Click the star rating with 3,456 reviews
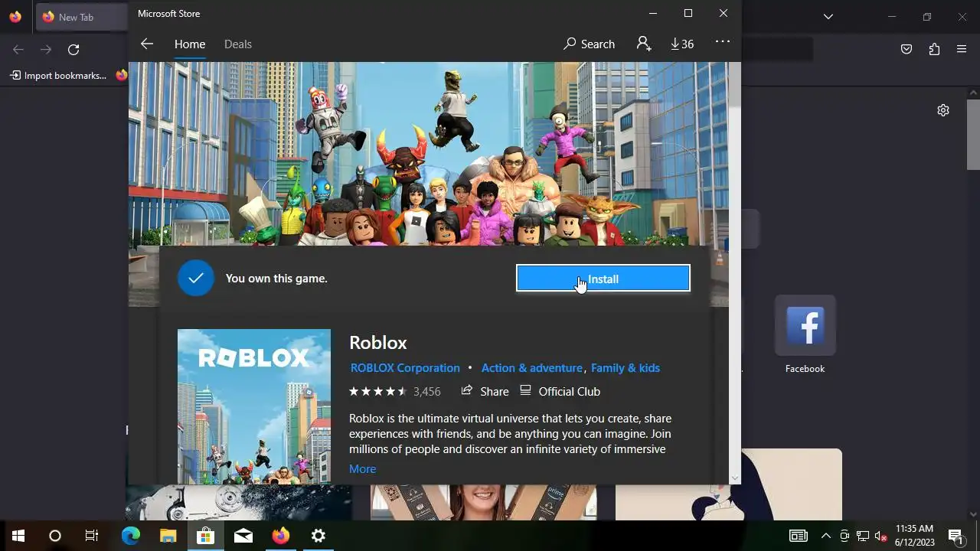Screen dimensions: 980x551 pos(394,392)
